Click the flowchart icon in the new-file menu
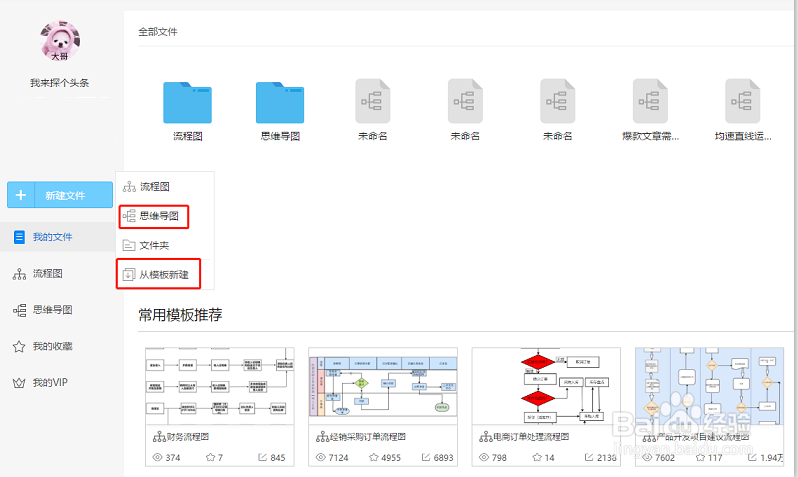The height and width of the screenshot is (477, 798). point(129,187)
